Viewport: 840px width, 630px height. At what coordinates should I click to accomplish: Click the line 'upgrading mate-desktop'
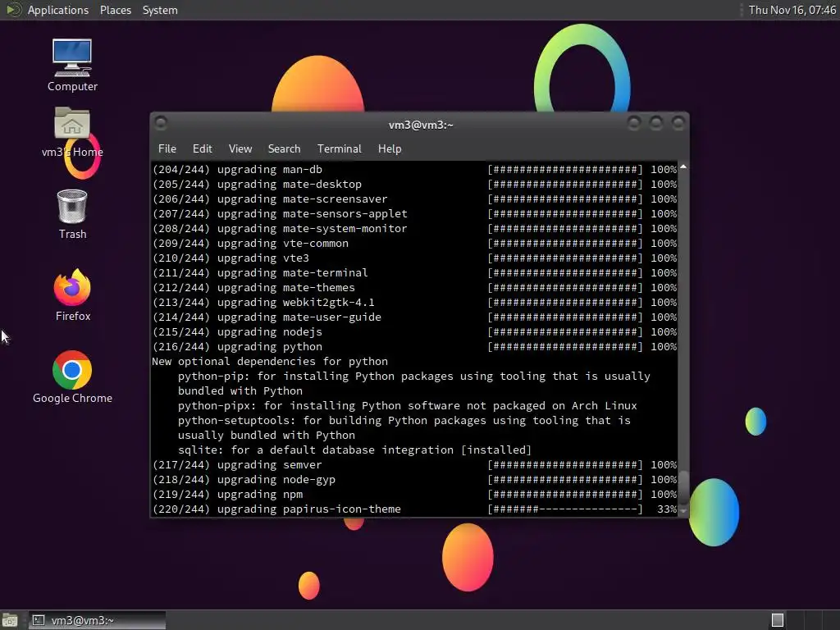click(414, 185)
